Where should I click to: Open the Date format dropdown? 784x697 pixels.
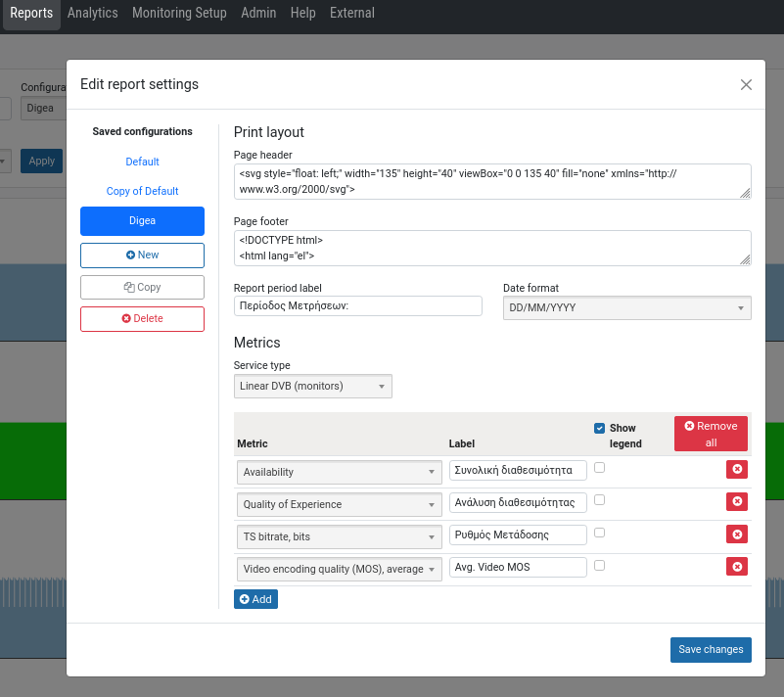[626, 307]
